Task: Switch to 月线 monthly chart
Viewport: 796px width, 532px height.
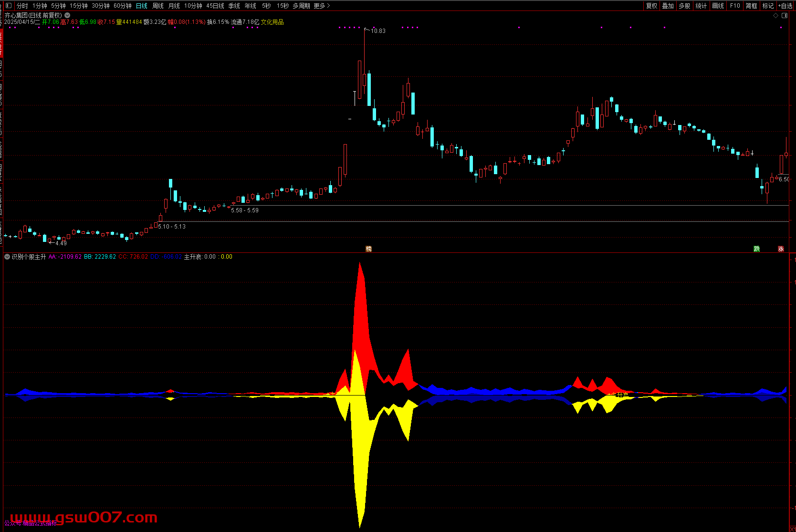Action: [x=174, y=6]
